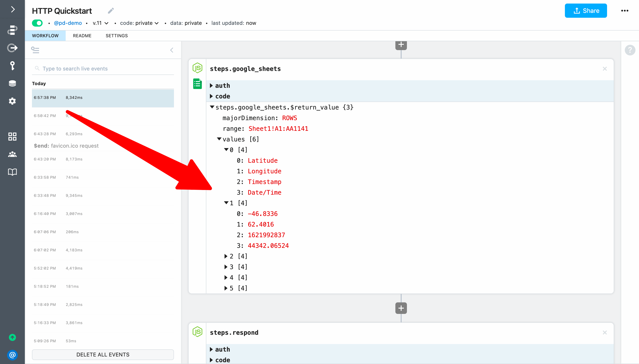Switch to the README tab
This screenshot has height=364, width=639.
click(82, 36)
